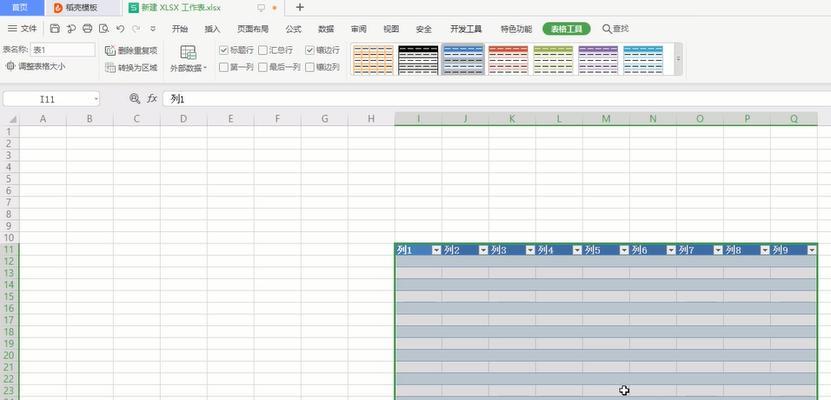831x400 pixels.
Task: Apply the green table style
Action: [553, 59]
